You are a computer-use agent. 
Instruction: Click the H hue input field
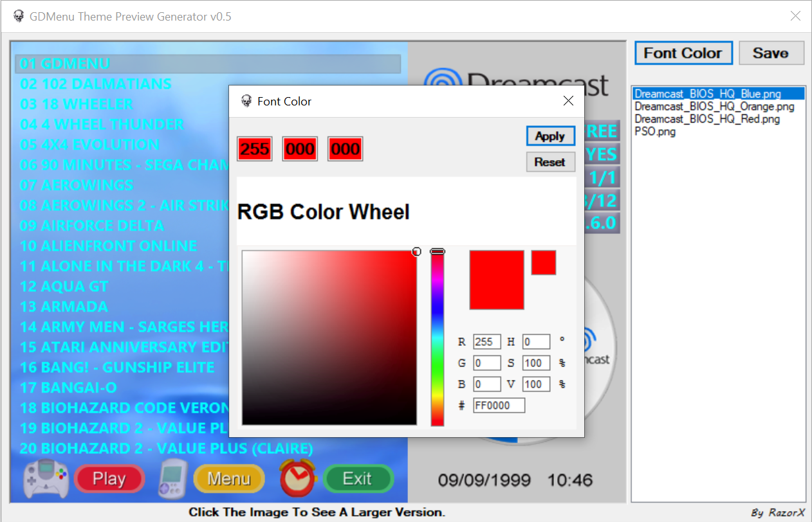(536, 342)
